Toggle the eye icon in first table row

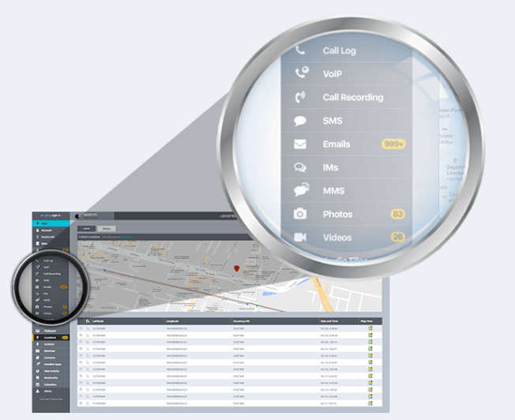[81, 328]
